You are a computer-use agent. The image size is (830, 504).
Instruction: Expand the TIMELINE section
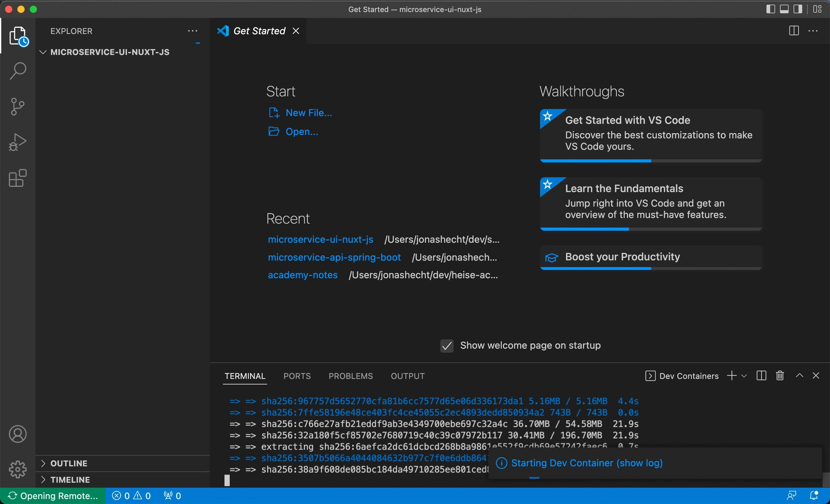pos(122,480)
